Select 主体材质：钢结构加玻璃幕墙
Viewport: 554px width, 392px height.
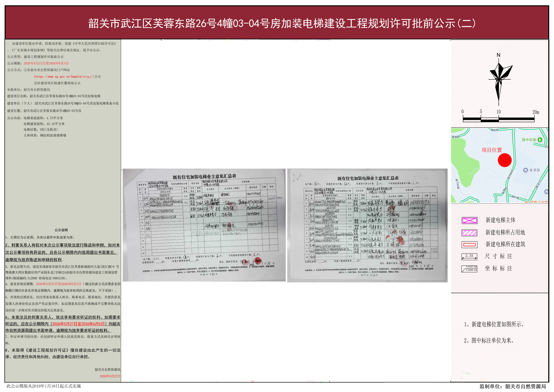pyautogui.click(x=45, y=135)
